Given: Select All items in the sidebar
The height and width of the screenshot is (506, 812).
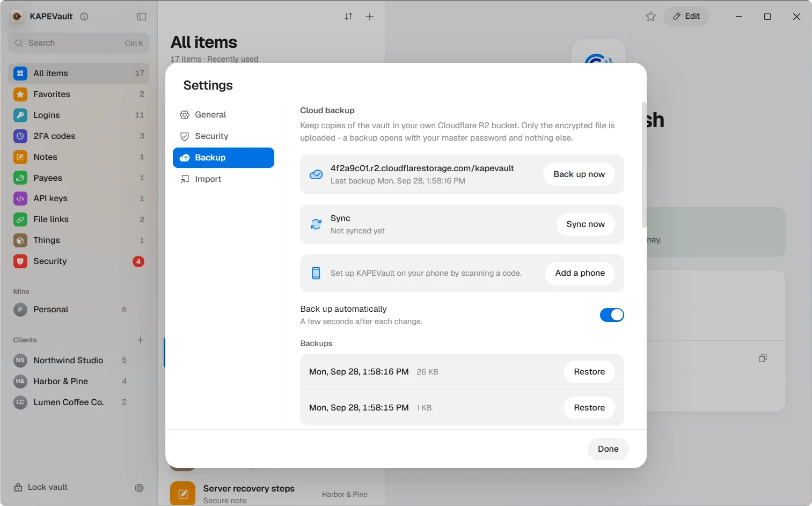Looking at the screenshot, I should coord(78,74).
